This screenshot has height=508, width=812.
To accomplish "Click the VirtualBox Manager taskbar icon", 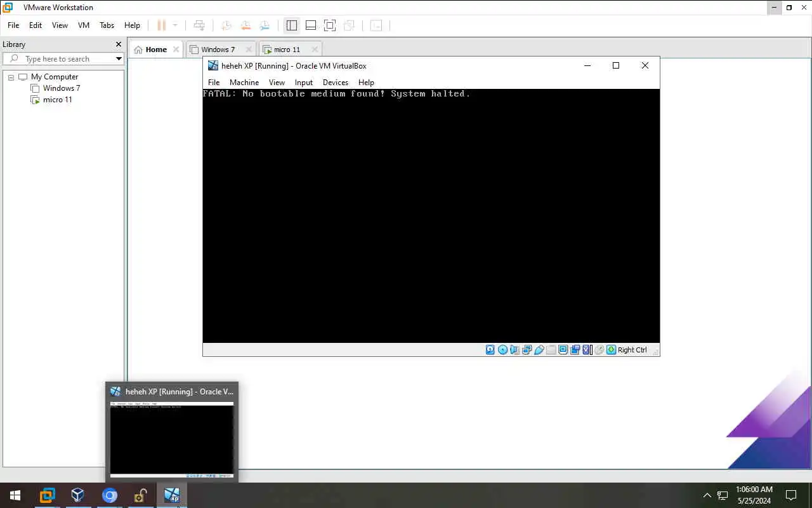I will pyautogui.click(x=77, y=495).
